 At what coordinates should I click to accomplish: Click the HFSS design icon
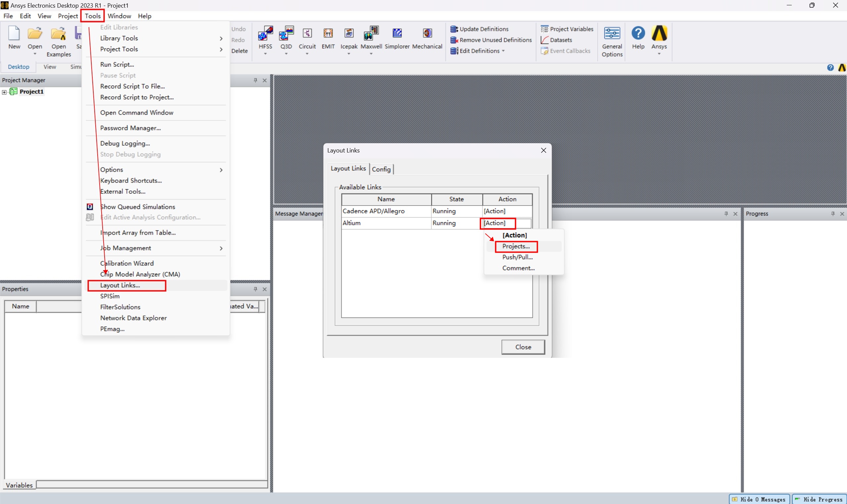tap(265, 34)
